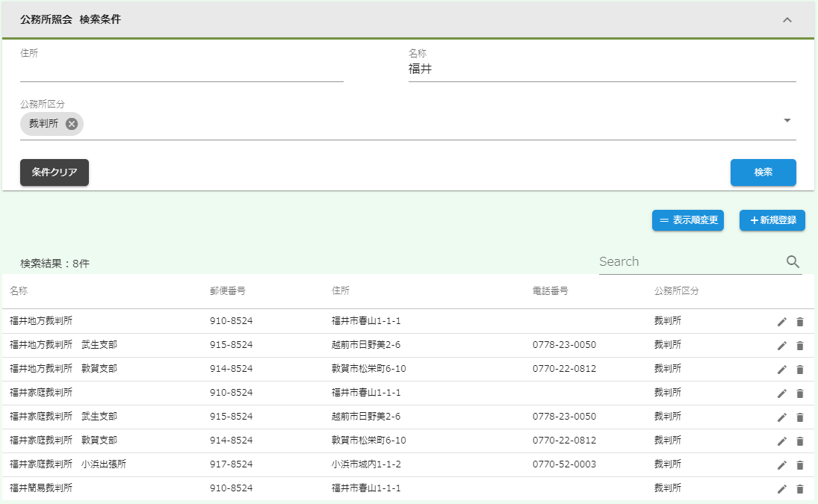Edit the 福井家庭裁判所 武生支部 row
Viewport: 818px width, 504px height.
[782, 417]
